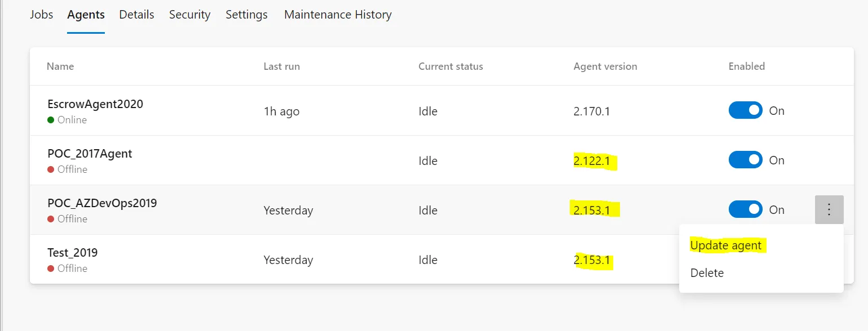The height and width of the screenshot is (331, 868).
Task: Open the POC_2017Agent agent entry
Action: [x=90, y=154]
